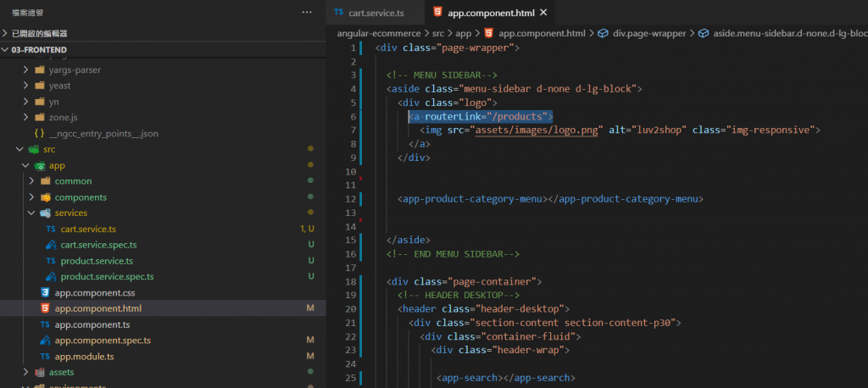Open app.component.css file

click(x=95, y=292)
